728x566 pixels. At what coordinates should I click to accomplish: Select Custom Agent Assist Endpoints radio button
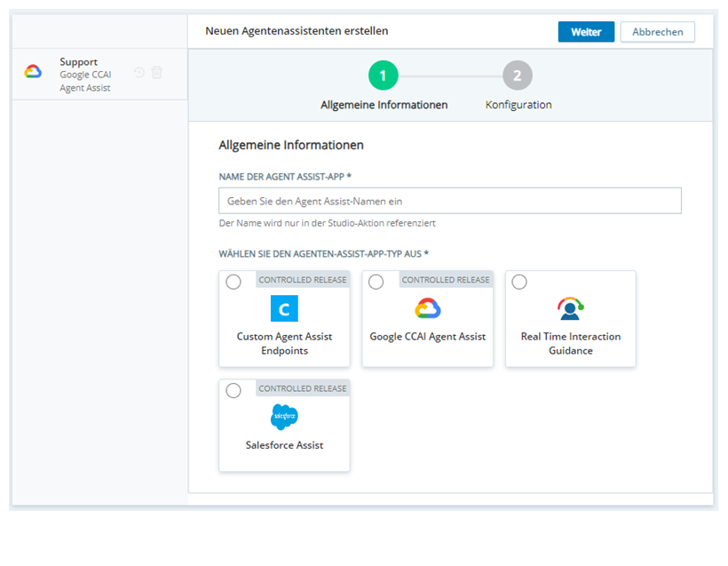tap(233, 282)
